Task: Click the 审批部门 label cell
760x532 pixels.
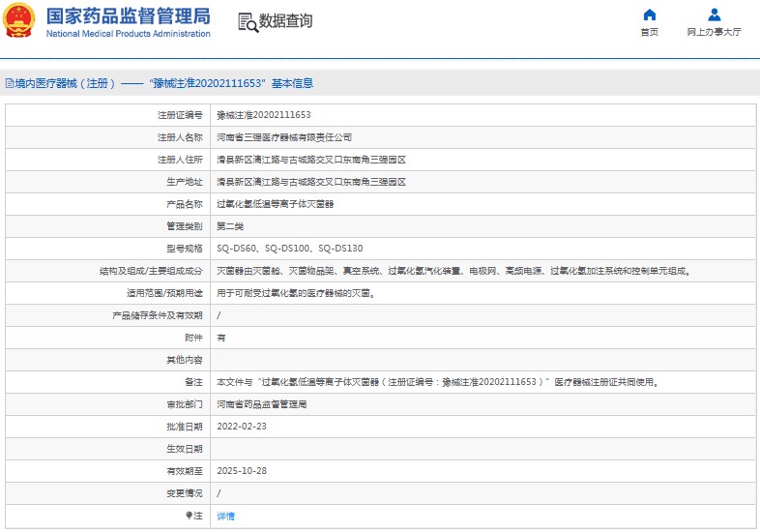Action: (x=107, y=404)
